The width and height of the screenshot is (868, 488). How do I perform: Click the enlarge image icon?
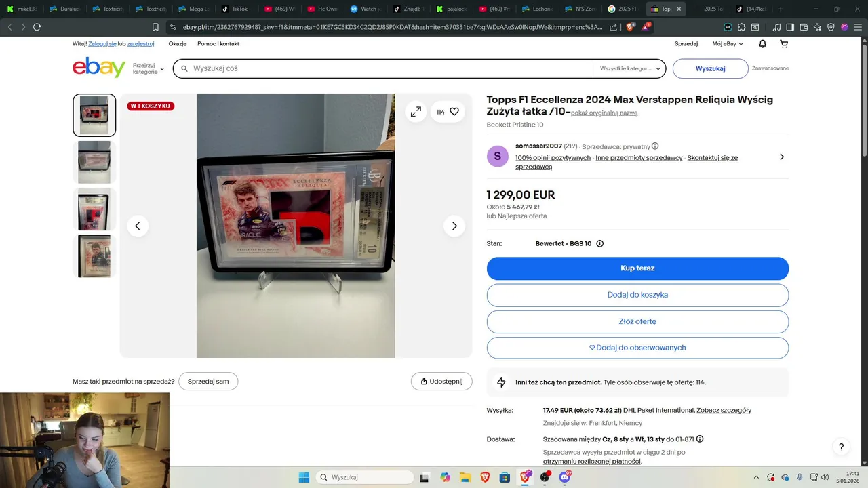[416, 112]
